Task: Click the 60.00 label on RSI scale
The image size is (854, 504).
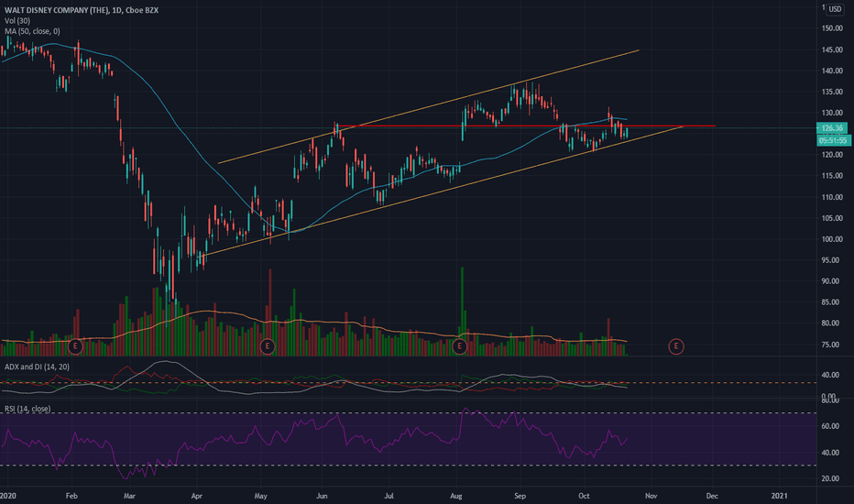Action: 830,426
